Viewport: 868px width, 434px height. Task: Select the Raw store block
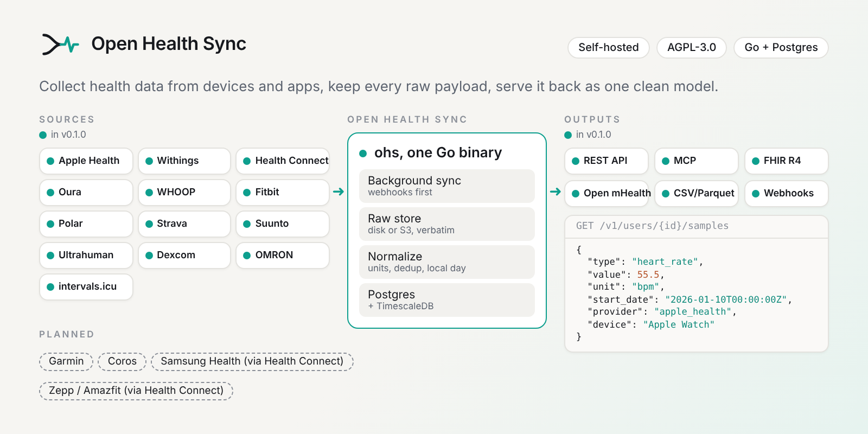pyautogui.click(x=447, y=224)
